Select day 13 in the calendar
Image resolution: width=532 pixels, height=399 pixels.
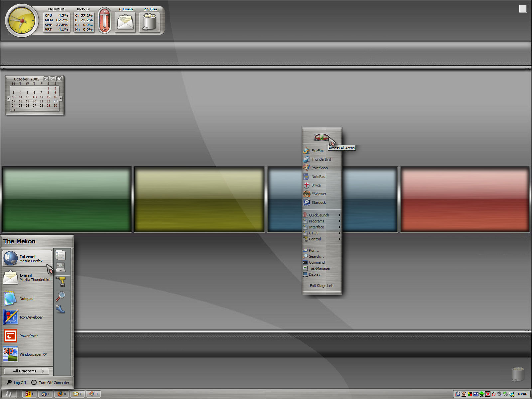pos(35,97)
